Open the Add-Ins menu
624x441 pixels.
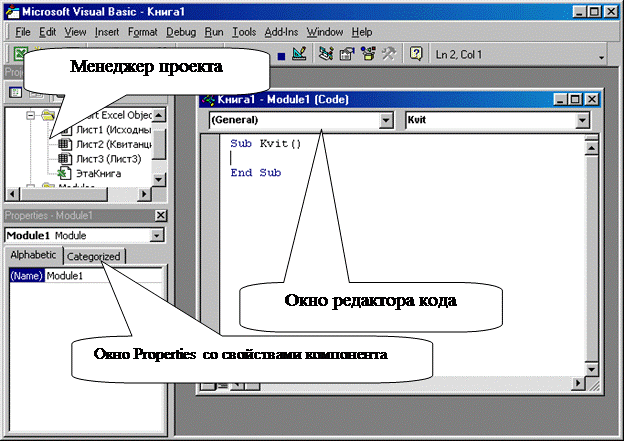pyautogui.click(x=281, y=32)
